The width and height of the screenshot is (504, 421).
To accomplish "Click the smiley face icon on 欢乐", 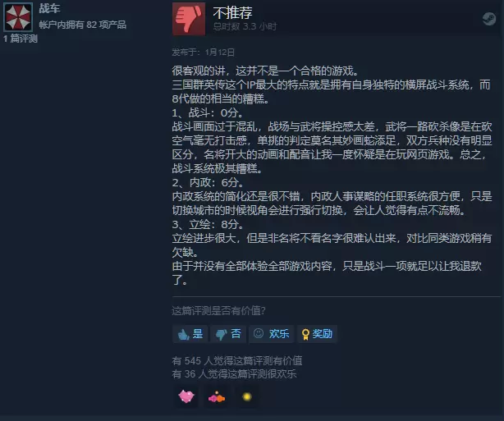I will pyautogui.click(x=259, y=333).
